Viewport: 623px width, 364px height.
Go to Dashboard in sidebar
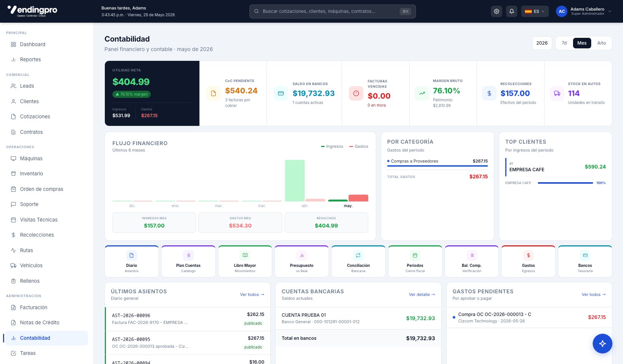(x=46, y=44)
